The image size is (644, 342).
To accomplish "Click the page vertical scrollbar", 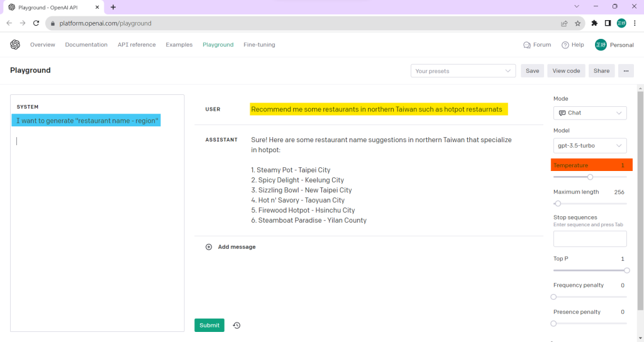I will tap(640, 201).
